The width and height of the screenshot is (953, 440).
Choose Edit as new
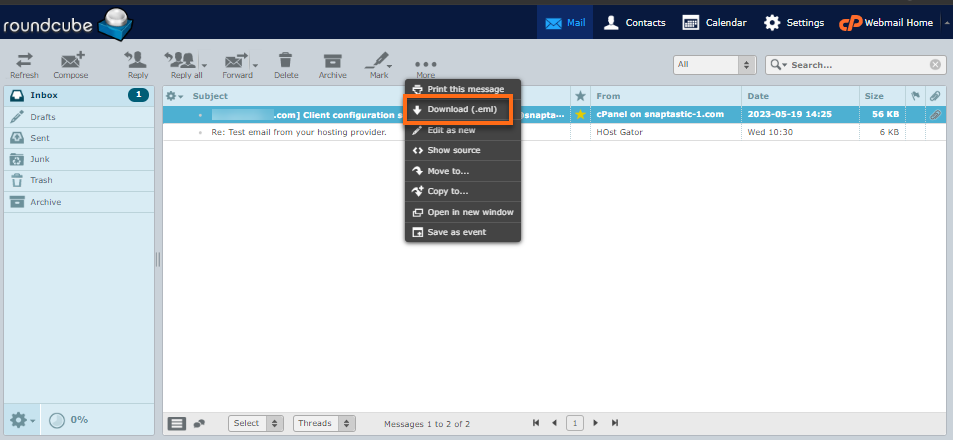pyautogui.click(x=463, y=130)
